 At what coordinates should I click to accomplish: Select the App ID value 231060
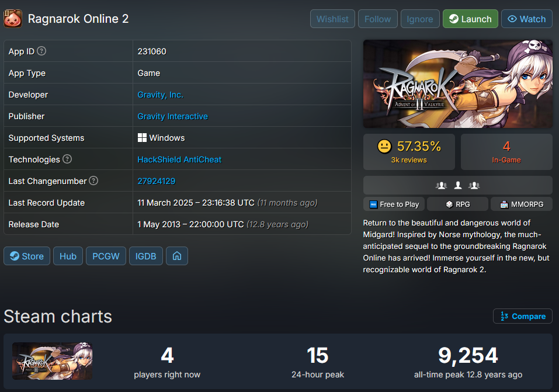tap(152, 51)
